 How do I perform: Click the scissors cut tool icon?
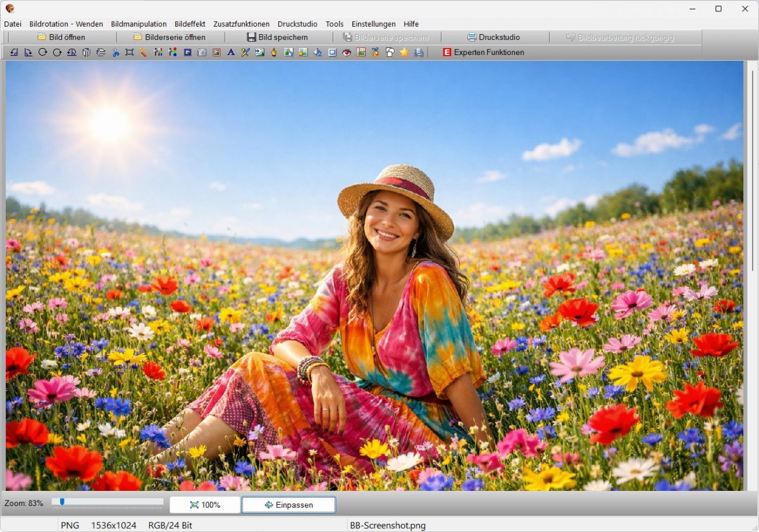pos(115,53)
